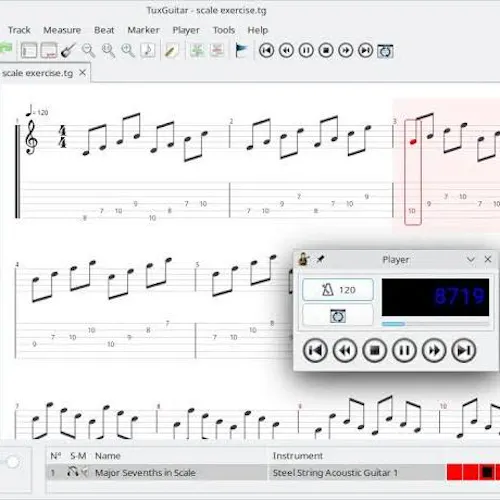This screenshot has width=500, height=500.
Task: Jump to last measure in Player panel
Action: coord(464,350)
